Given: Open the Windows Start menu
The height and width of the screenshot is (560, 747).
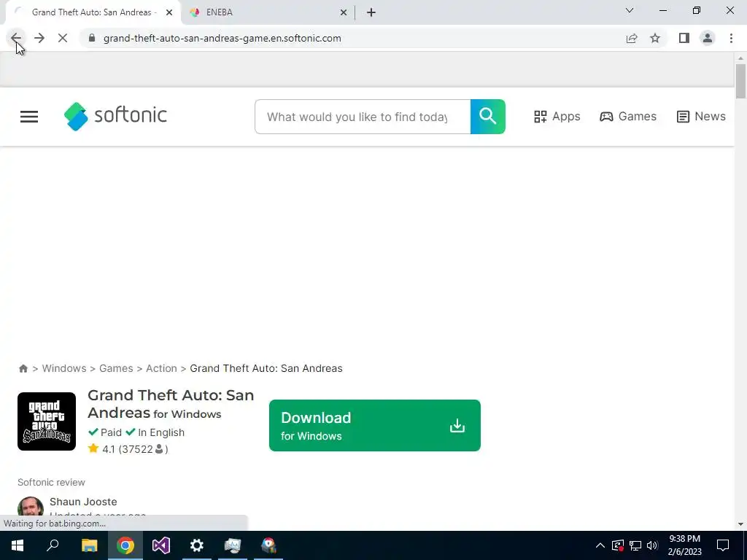Looking at the screenshot, I should click(18, 545).
